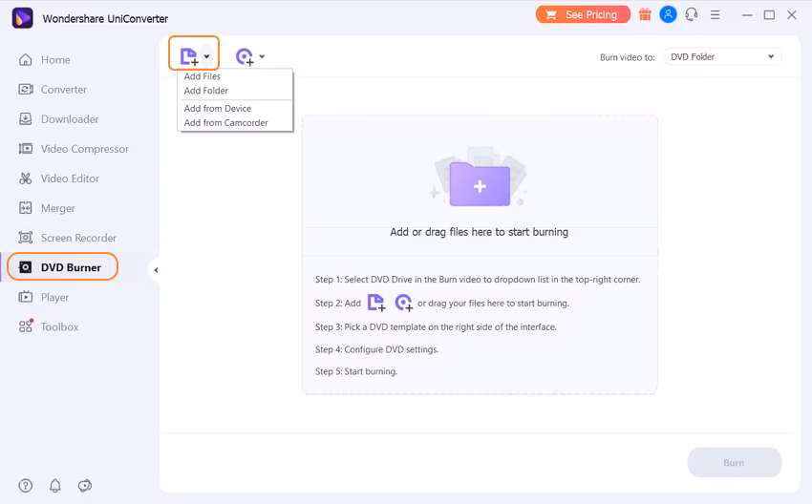Click the shopping cart icon in See Pricing
This screenshot has height=504, width=812.
coord(551,15)
